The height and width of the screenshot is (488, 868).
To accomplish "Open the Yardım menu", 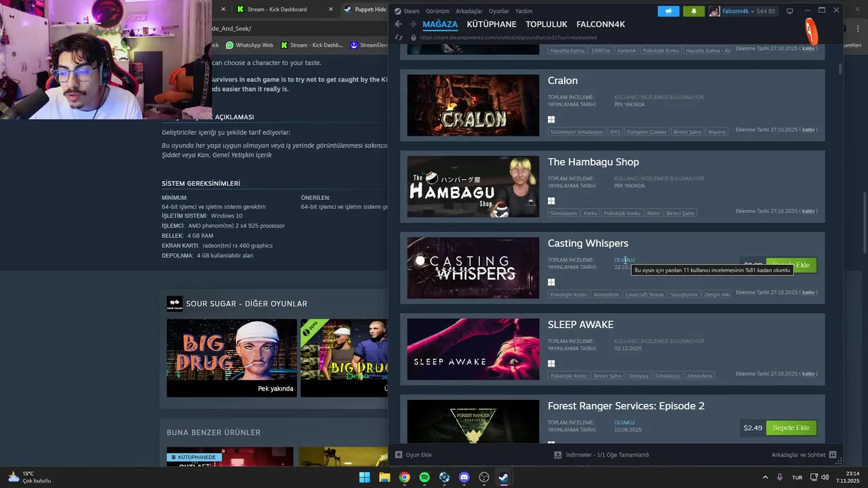I will [x=524, y=11].
